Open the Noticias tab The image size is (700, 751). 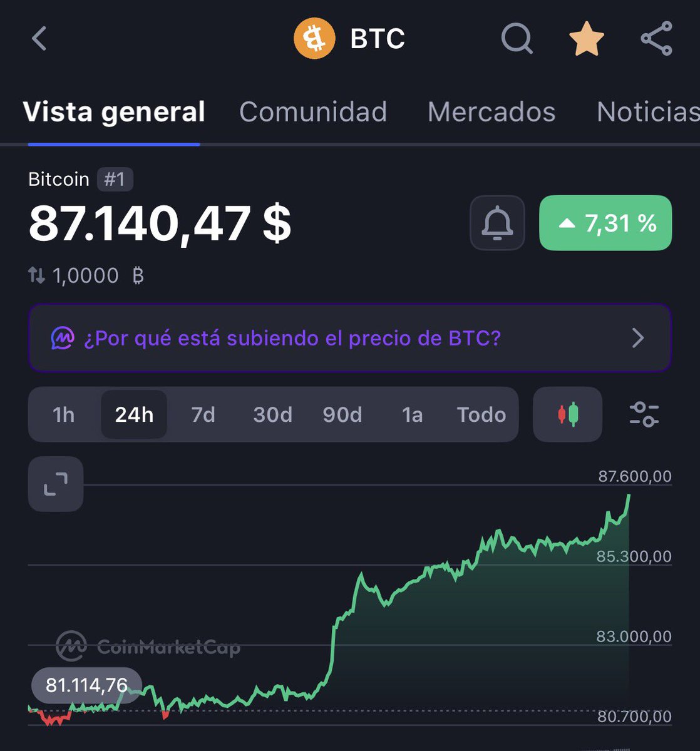tap(648, 112)
